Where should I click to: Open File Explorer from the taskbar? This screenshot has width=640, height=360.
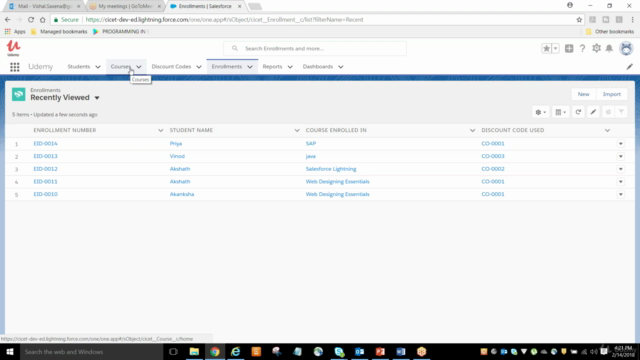coord(194,351)
